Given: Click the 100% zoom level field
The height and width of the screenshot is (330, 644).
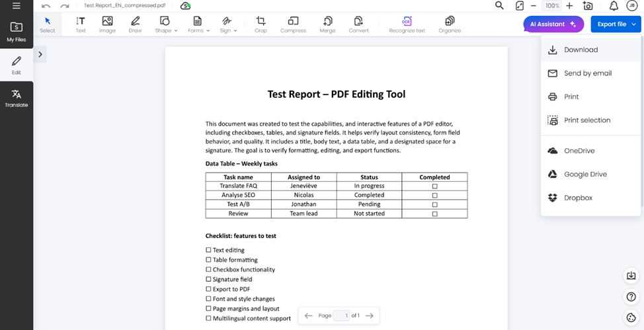Looking at the screenshot, I should click(x=551, y=6).
